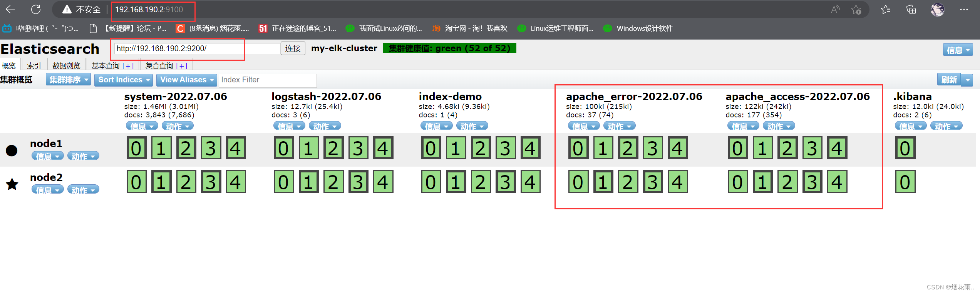Open the 复合查询 tab

pyautogui.click(x=159, y=65)
